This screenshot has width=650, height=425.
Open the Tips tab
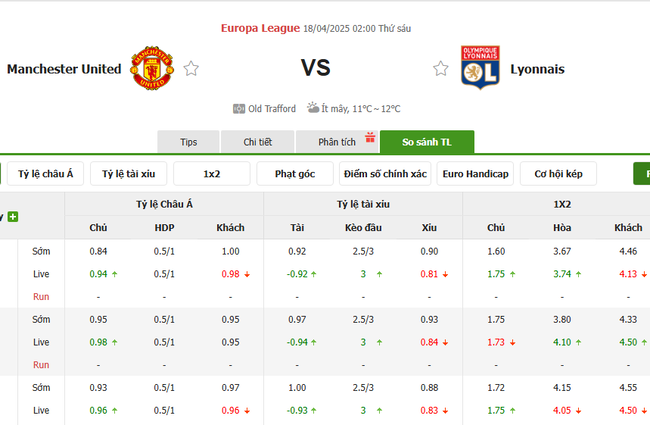click(x=188, y=142)
